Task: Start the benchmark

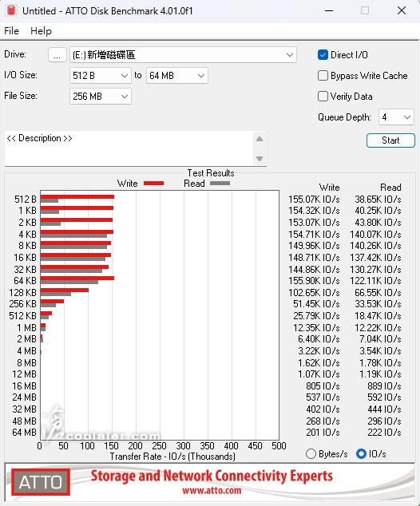Action: (390, 140)
